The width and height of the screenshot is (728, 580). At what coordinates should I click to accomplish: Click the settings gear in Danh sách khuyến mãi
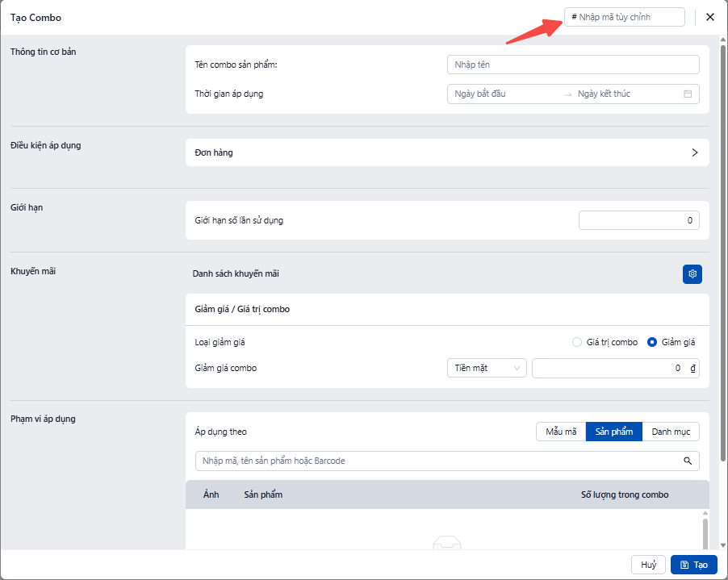point(692,274)
